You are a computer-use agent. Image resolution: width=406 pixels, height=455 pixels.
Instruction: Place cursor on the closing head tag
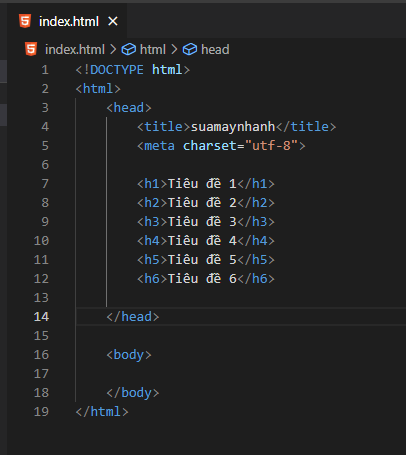133,317
